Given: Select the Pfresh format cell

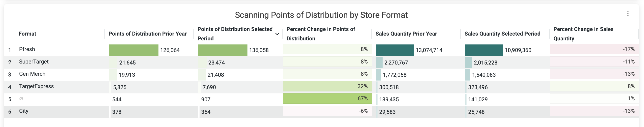Looking at the screenshot, I should pyautogui.click(x=60, y=49).
